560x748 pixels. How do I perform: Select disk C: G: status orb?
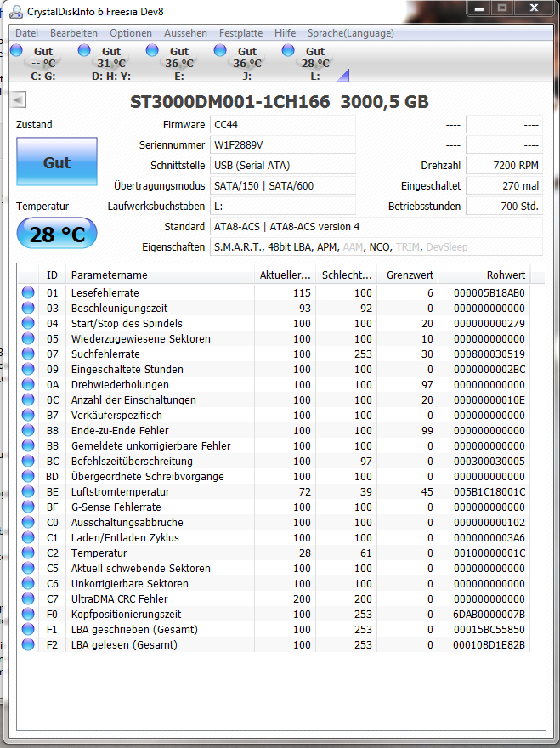click(16, 50)
